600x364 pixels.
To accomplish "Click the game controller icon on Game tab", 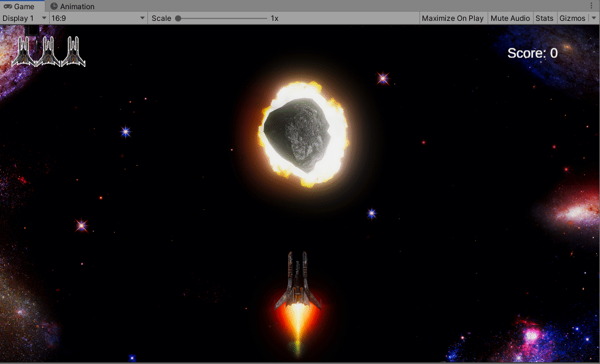I will tap(7, 6).
